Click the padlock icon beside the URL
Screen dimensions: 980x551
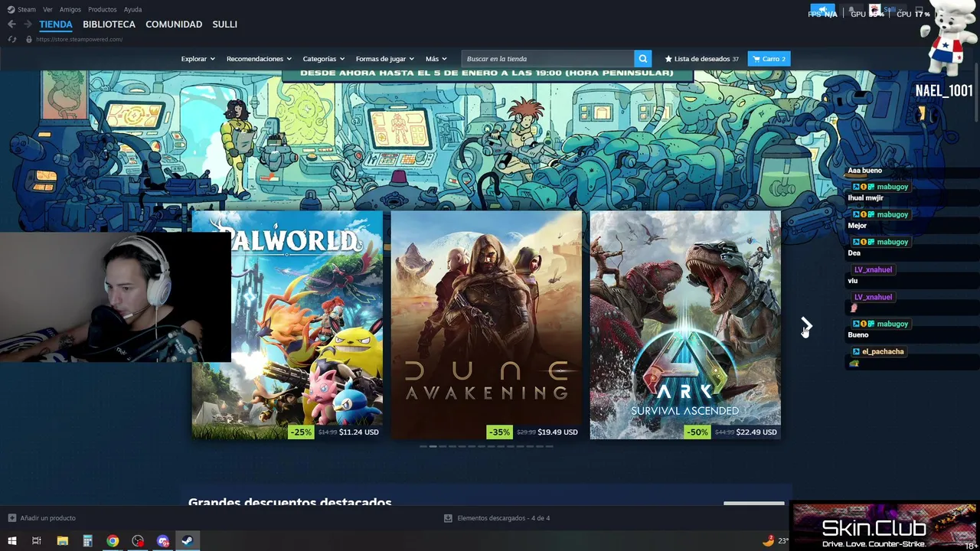pos(29,39)
